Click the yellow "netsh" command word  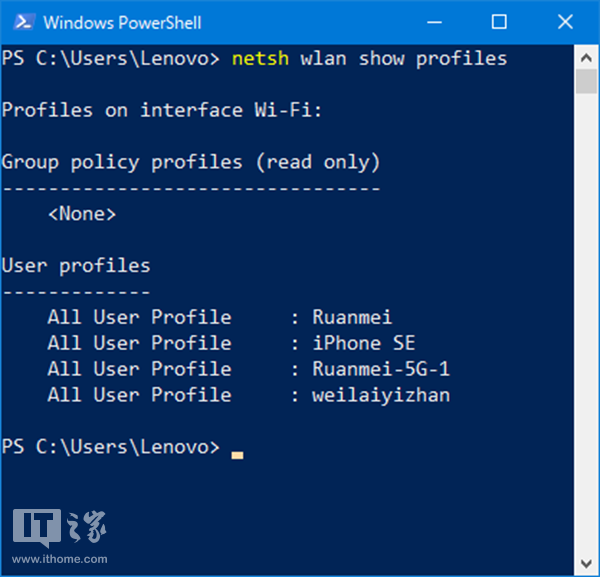(x=260, y=58)
